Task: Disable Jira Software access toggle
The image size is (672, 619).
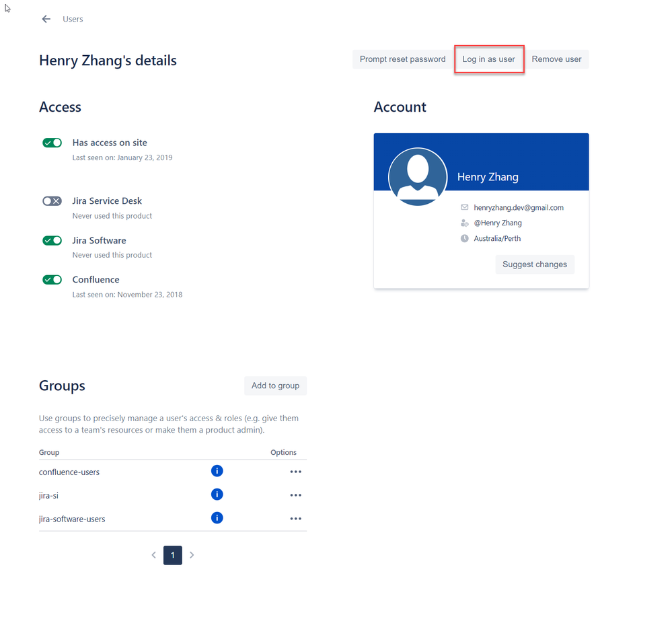Action: [x=52, y=240]
